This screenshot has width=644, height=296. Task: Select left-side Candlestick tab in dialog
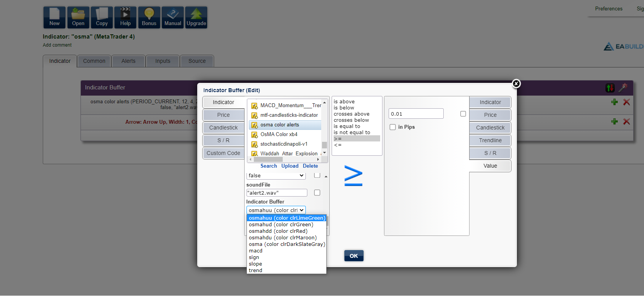pos(223,128)
